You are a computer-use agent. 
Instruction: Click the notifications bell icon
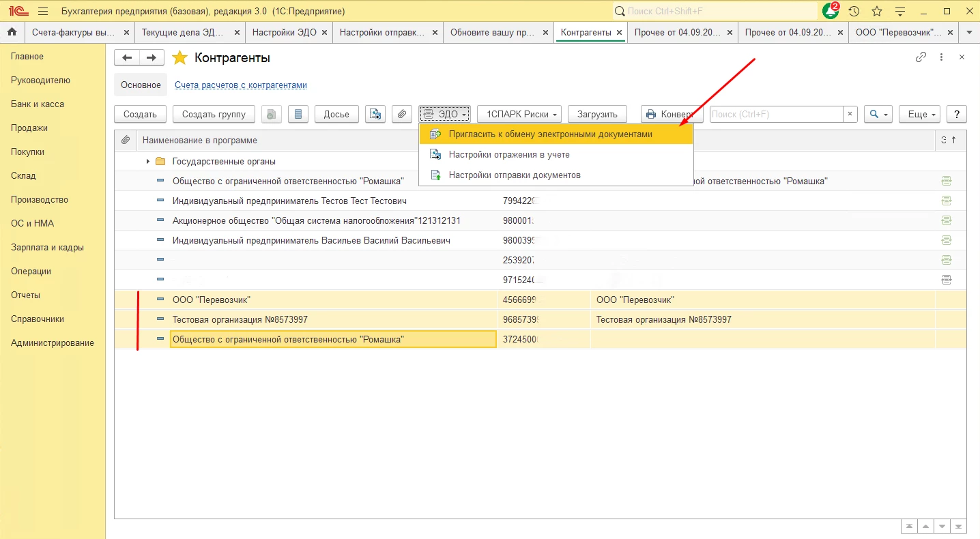coord(831,12)
